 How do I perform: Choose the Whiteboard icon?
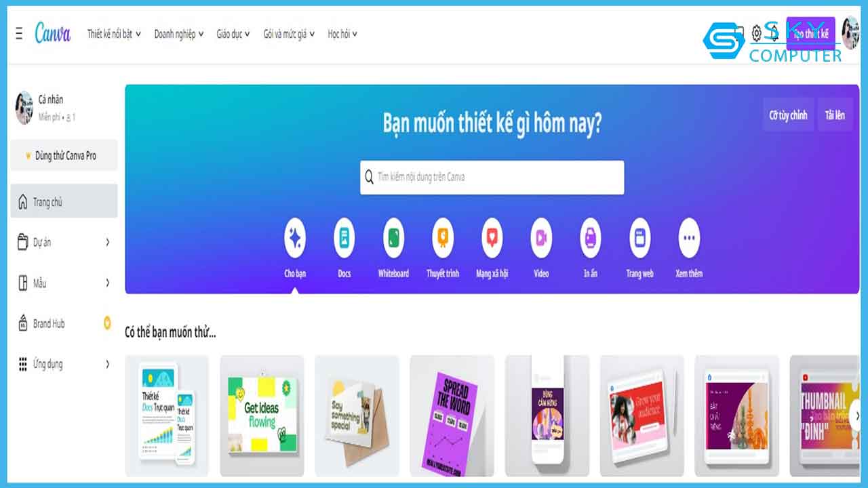[x=393, y=238]
